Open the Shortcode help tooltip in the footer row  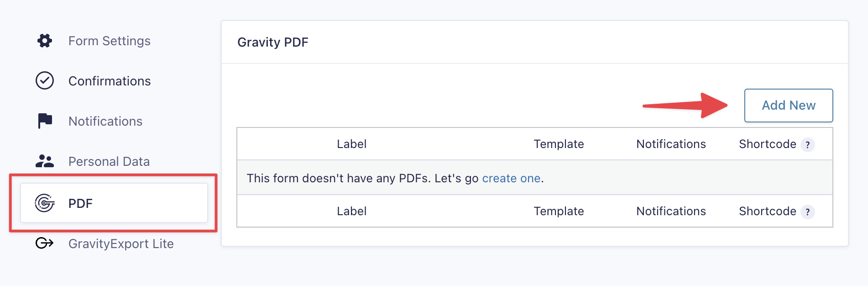[809, 212]
